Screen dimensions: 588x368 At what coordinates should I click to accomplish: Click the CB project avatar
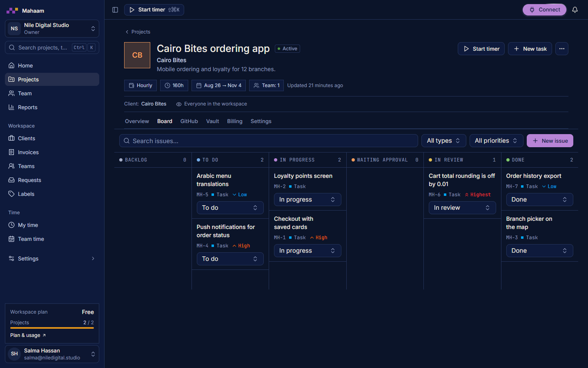pos(137,55)
